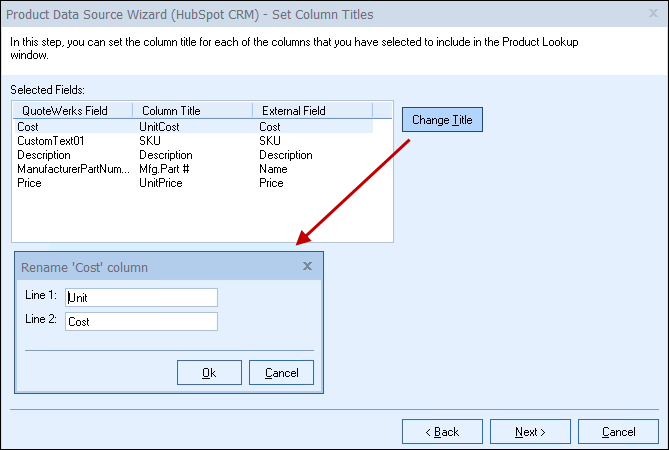Select the CustomText01 field row
This screenshot has width=669, height=450.
pos(46,141)
